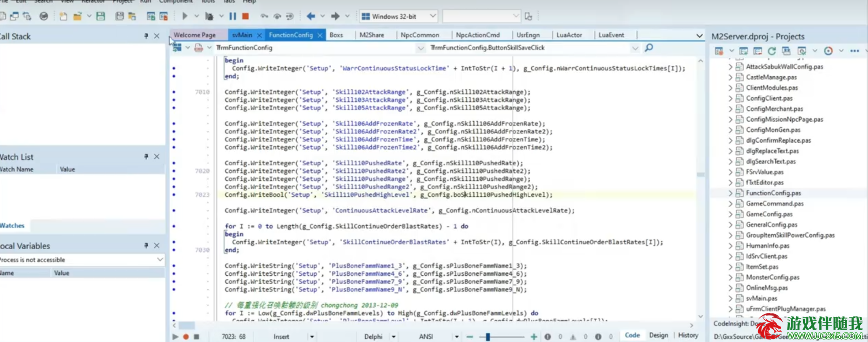Click the blue navigate Back arrow

311,16
